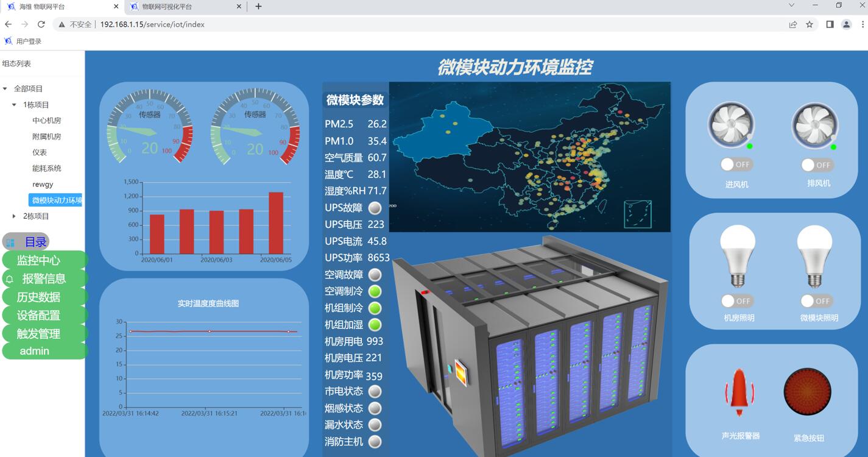Select 中心机房 in the project tree

click(47, 121)
